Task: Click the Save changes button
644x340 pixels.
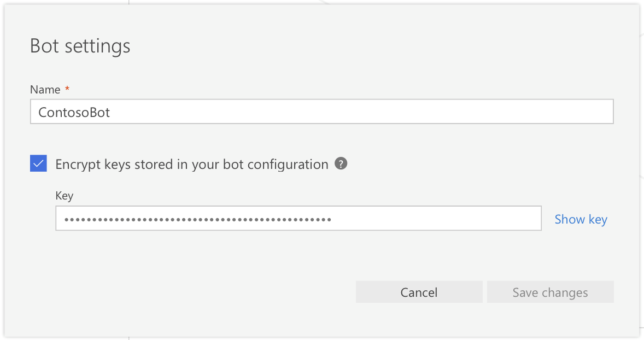Action: coord(550,292)
